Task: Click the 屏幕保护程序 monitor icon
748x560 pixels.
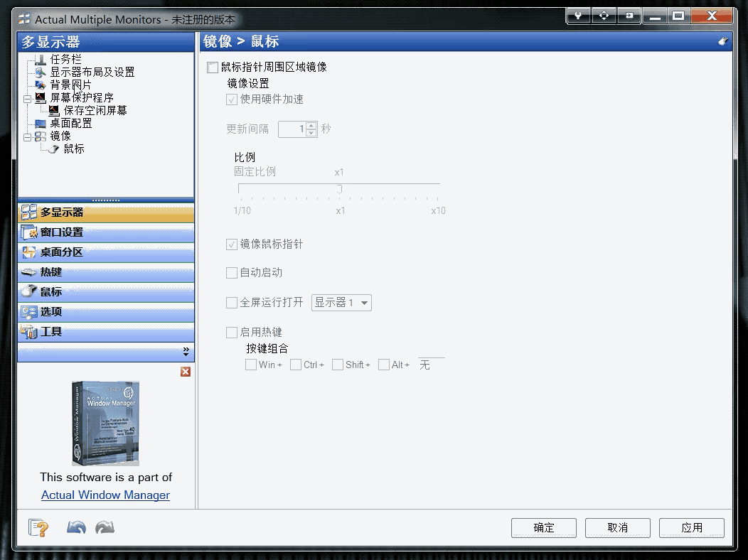Action: (41, 98)
